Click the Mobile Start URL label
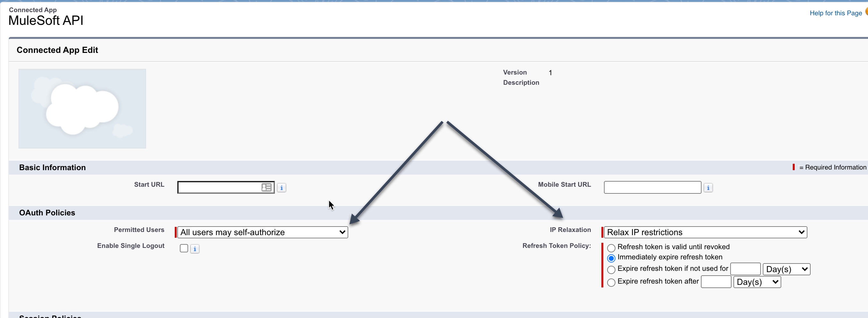 coord(564,184)
